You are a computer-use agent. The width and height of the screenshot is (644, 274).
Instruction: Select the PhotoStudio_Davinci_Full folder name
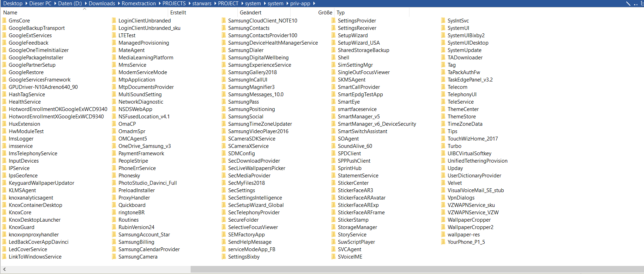pyautogui.click(x=148, y=183)
